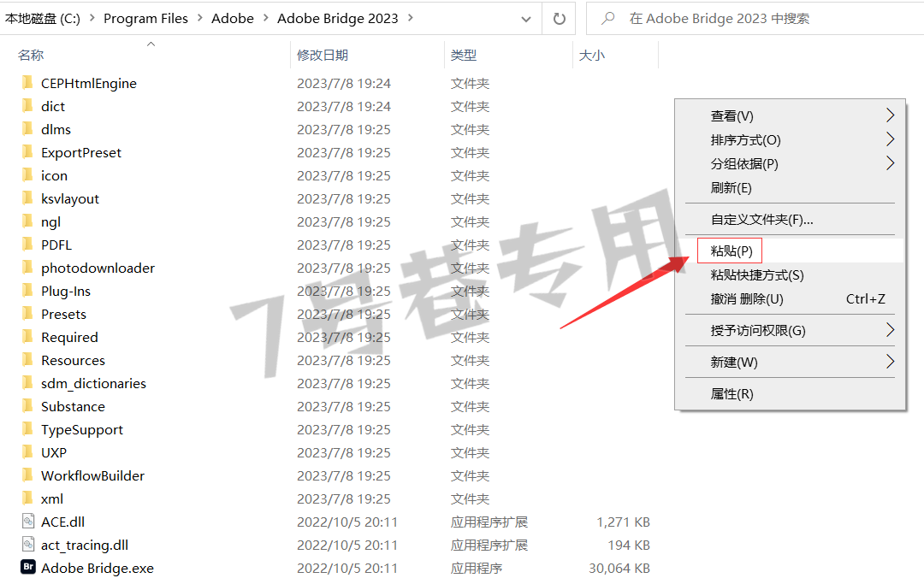Sort by the 大小 column header

click(x=592, y=55)
